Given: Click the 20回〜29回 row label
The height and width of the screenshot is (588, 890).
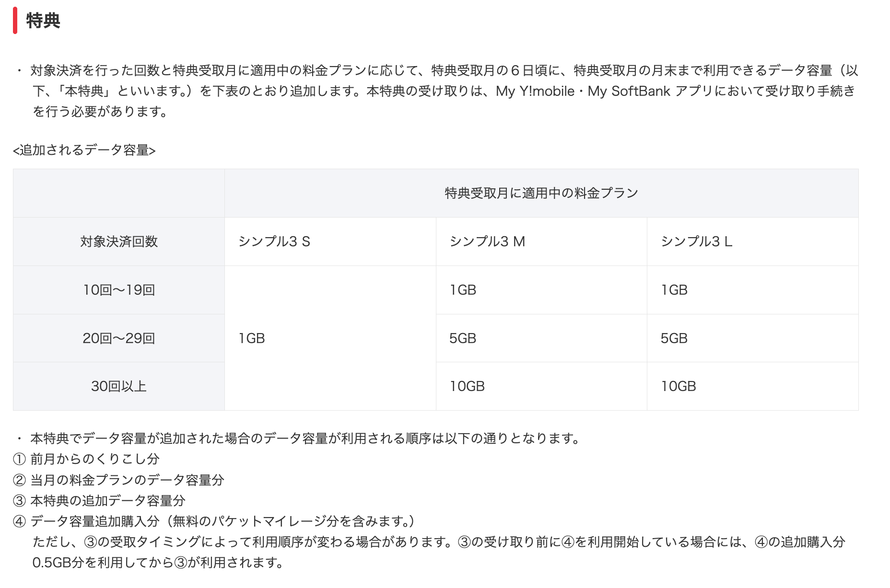Looking at the screenshot, I should pos(119,338).
